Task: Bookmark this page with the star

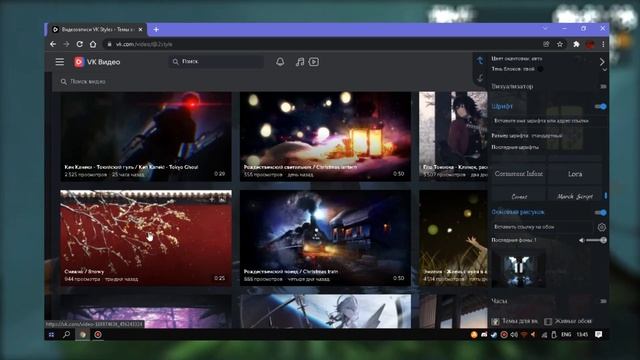Action: coord(560,44)
